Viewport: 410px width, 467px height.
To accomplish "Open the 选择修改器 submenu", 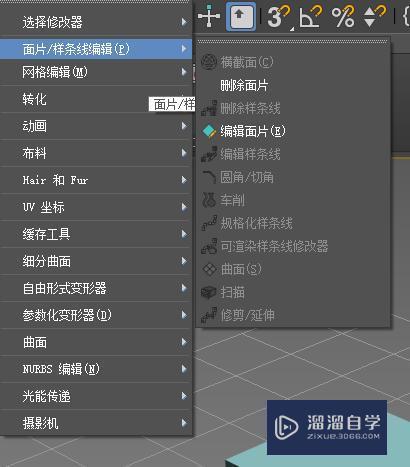I will (x=96, y=22).
